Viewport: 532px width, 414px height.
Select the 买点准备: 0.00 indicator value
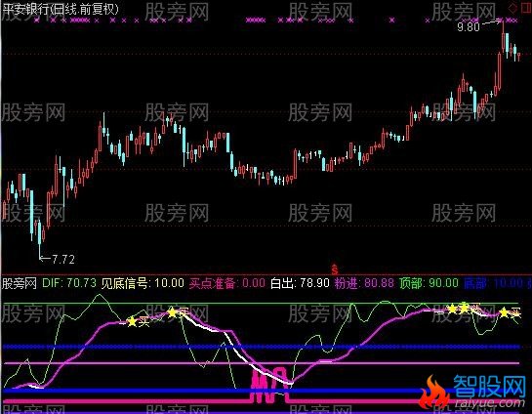point(227,283)
